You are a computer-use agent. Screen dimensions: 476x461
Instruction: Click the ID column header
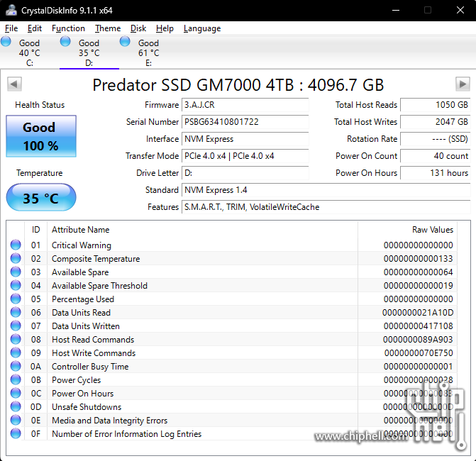[35, 230]
